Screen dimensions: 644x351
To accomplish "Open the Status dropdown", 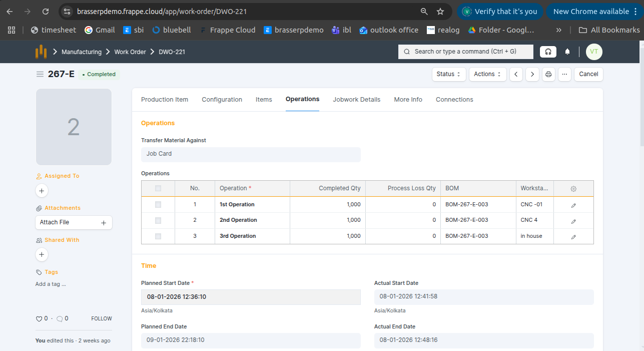I will click(x=448, y=74).
